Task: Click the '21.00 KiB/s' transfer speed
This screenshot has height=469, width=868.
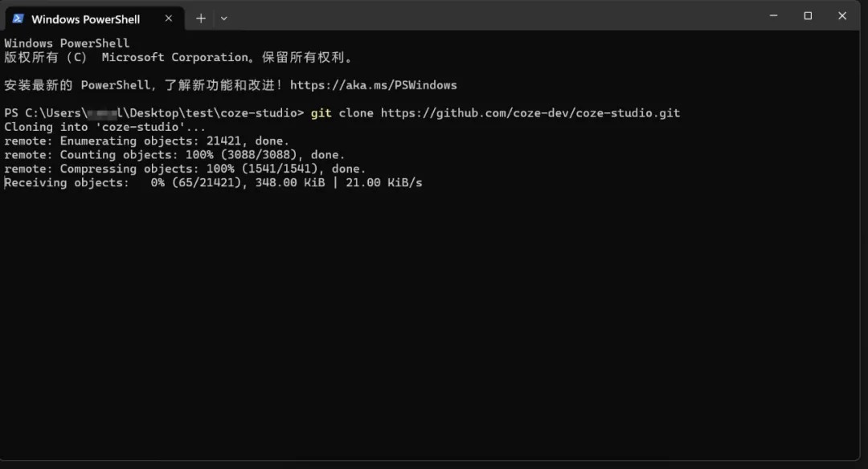Action: point(384,182)
